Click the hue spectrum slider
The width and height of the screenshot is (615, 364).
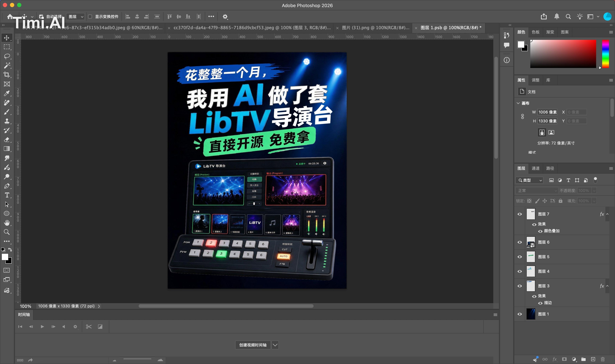605,54
